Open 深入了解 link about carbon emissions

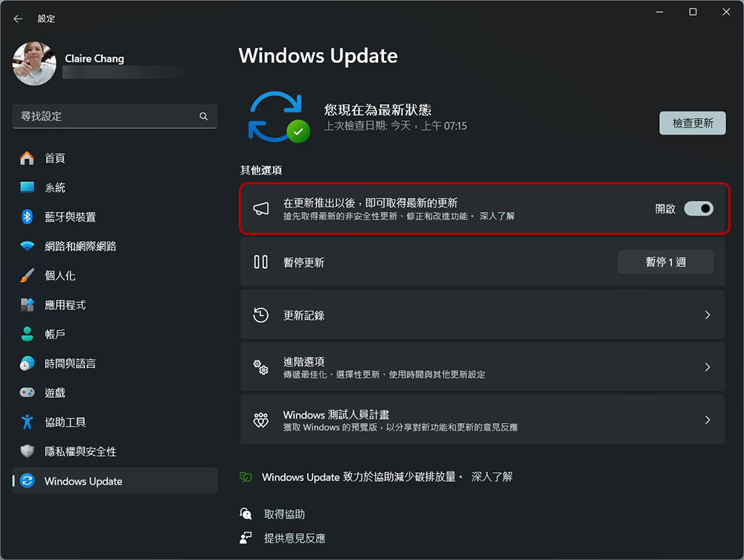point(492,477)
